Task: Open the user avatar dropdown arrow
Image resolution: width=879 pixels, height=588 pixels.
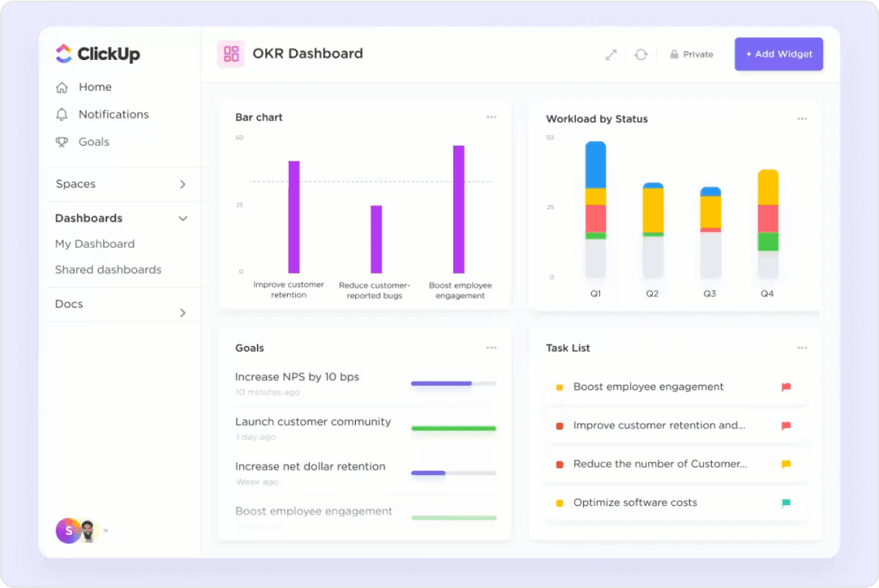Action: tap(106, 531)
